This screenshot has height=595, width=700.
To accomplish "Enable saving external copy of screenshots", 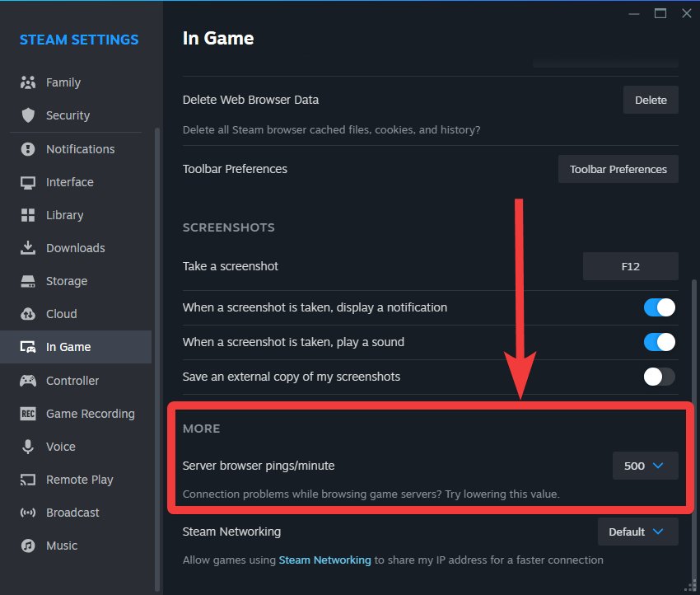I will (x=659, y=377).
